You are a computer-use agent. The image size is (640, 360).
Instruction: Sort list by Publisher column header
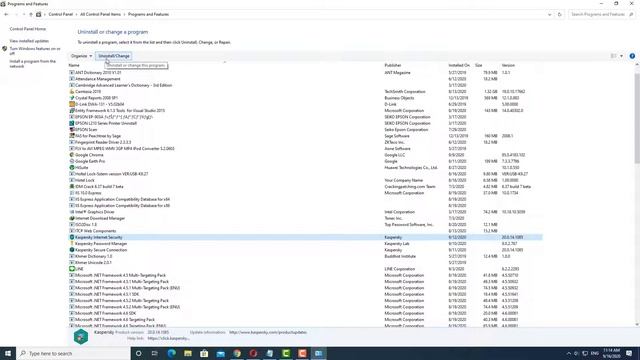pos(393,65)
